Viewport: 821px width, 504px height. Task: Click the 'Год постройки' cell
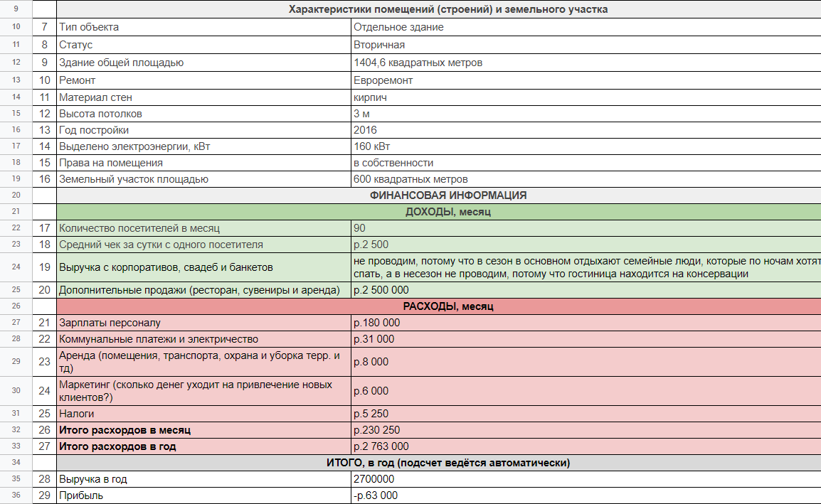click(x=203, y=130)
